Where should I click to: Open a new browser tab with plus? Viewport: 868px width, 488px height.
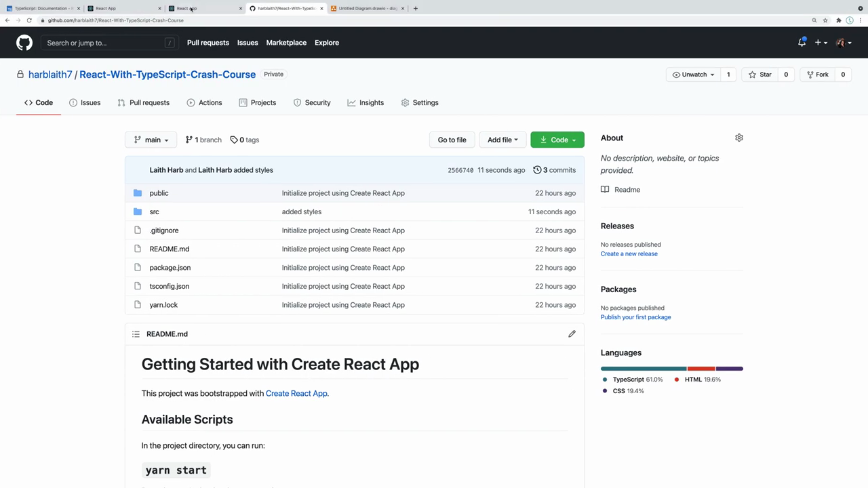click(x=416, y=8)
